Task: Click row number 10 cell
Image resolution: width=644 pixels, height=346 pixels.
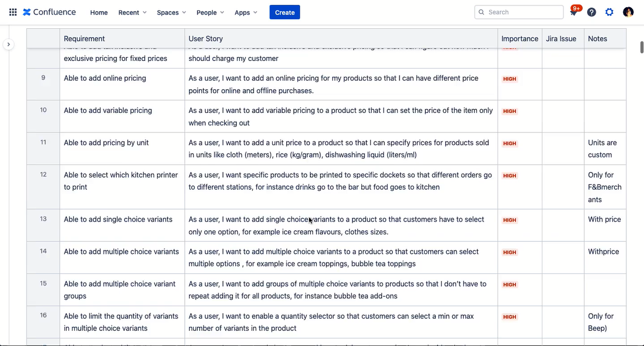Action: pos(43,116)
